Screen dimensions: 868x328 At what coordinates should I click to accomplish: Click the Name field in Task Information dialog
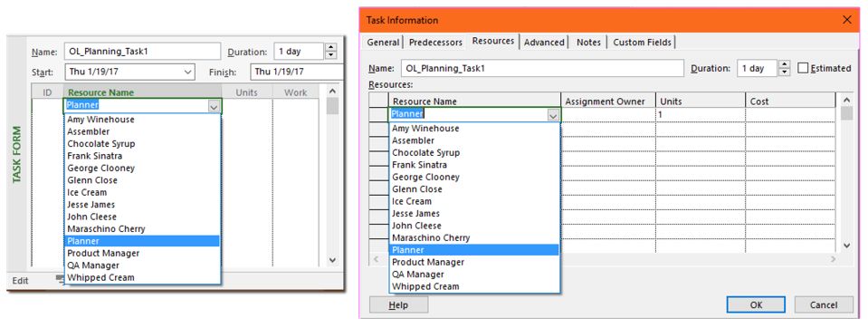point(542,68)
